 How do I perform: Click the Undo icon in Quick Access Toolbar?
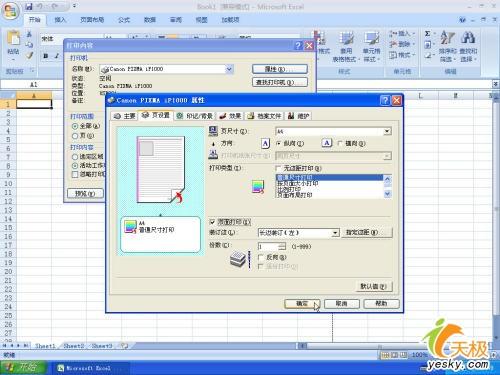pos(41,6)
